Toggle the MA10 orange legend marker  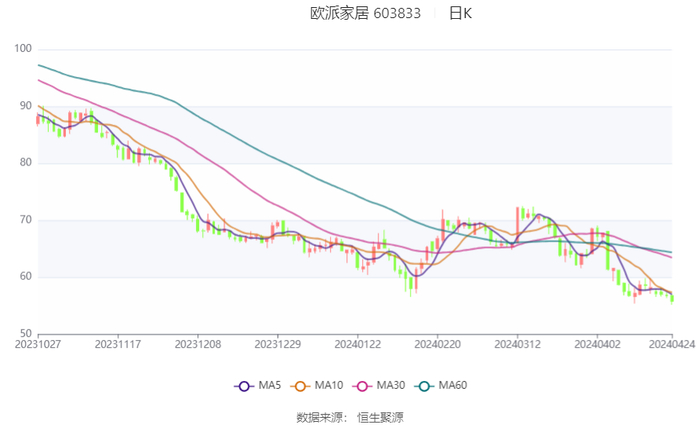pos(299,385)
